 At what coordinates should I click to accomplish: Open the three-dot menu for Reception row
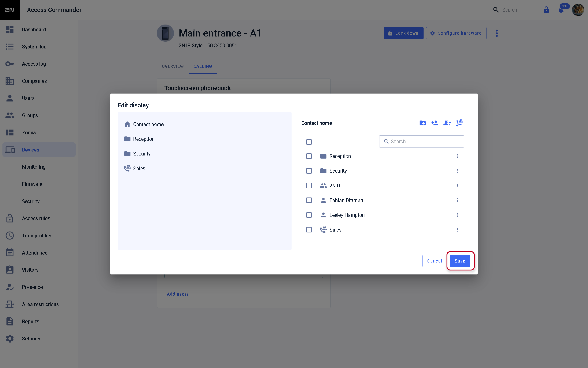point(457,156)
